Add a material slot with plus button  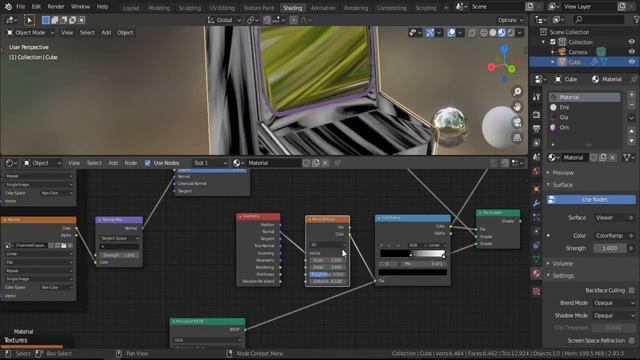pos(631,95)
